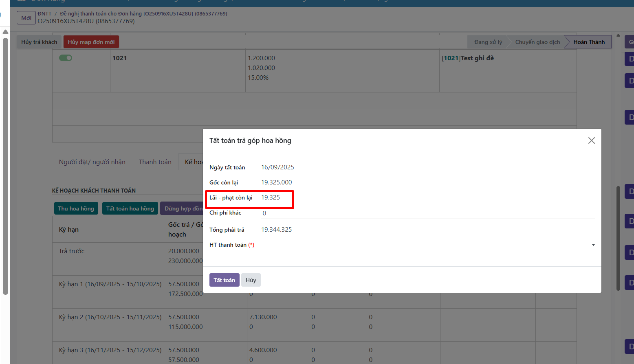The image size is (634, 364).
Task: Click the [1021]Test ghi đè link
Action: point(467,58)
